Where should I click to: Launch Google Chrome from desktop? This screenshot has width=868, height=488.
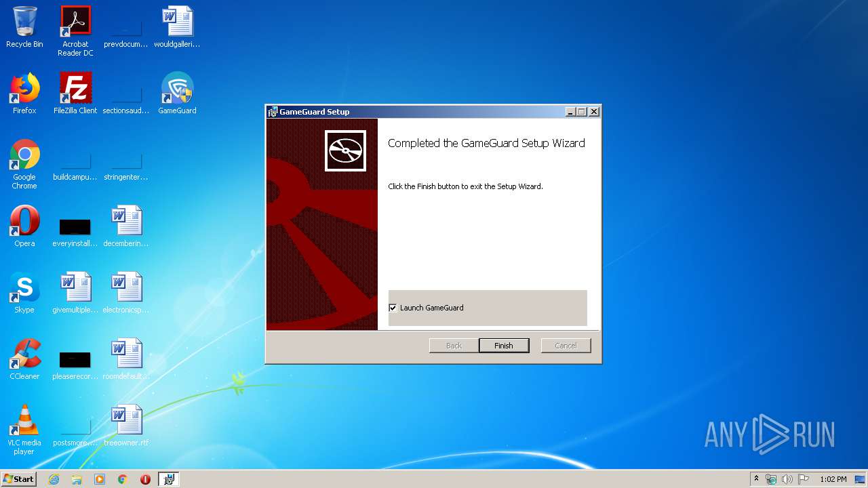coord(24,164)
